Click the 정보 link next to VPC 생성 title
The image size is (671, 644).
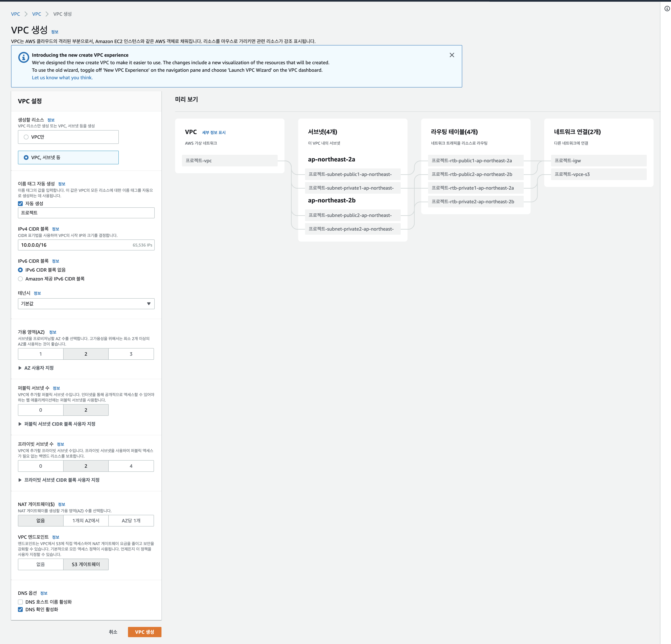(55, 32)
